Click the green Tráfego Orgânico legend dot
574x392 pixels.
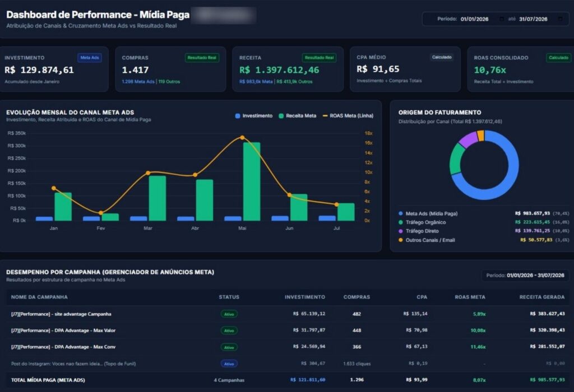(400, 222)
